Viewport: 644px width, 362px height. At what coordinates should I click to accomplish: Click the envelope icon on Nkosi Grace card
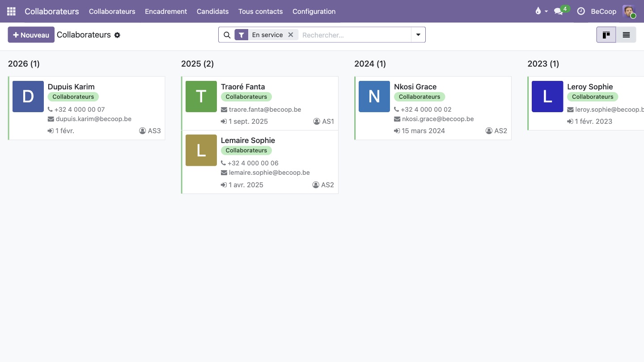point(397,119)
